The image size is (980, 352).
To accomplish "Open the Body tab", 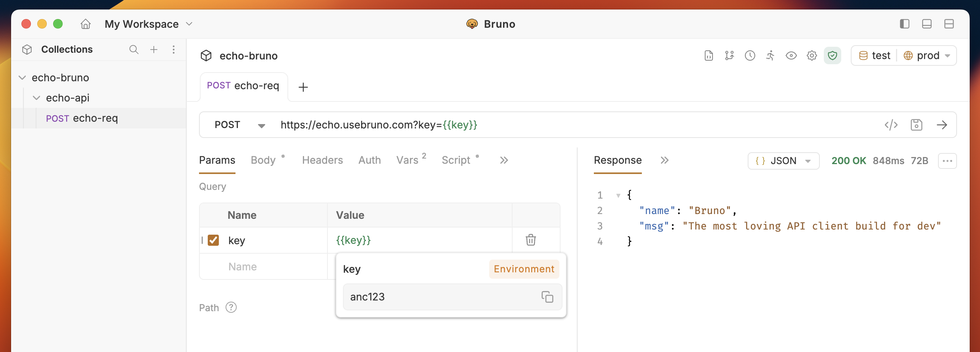I will point(263,160).
